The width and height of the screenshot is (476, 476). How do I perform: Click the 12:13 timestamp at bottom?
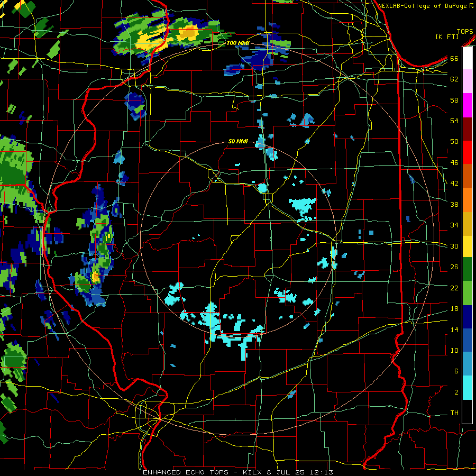[x=322, y=472]
